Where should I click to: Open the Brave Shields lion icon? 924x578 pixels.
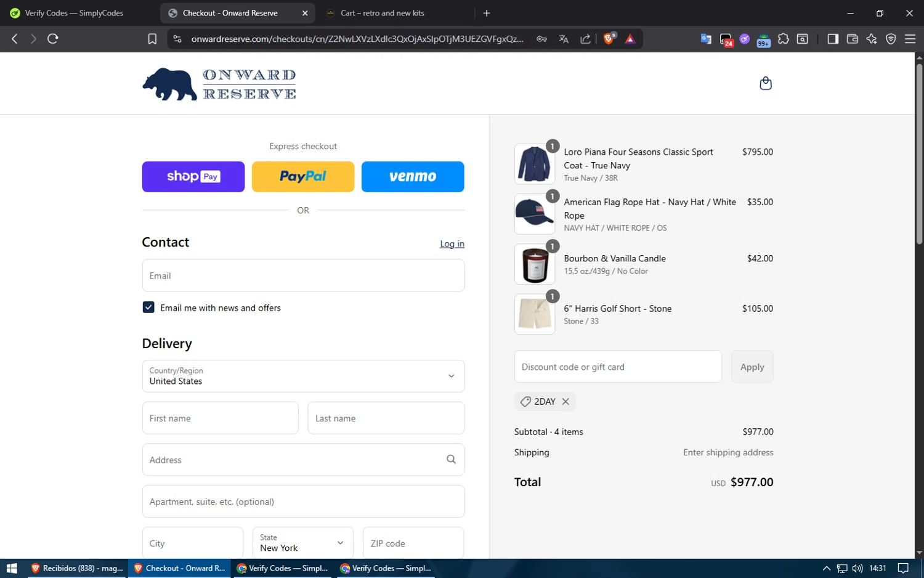[609, 39]
